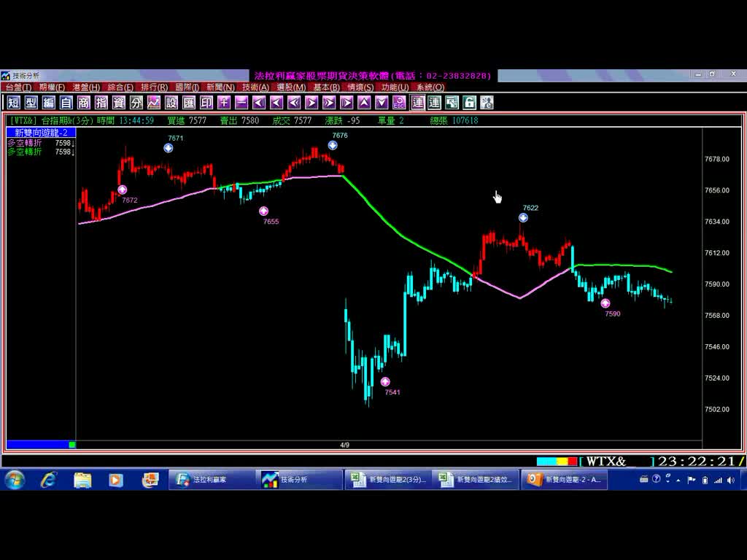Viewport: 747px width, 560px height.
Task: Toggle the highlighted 連 link button
Action: (x=417, y=103)
